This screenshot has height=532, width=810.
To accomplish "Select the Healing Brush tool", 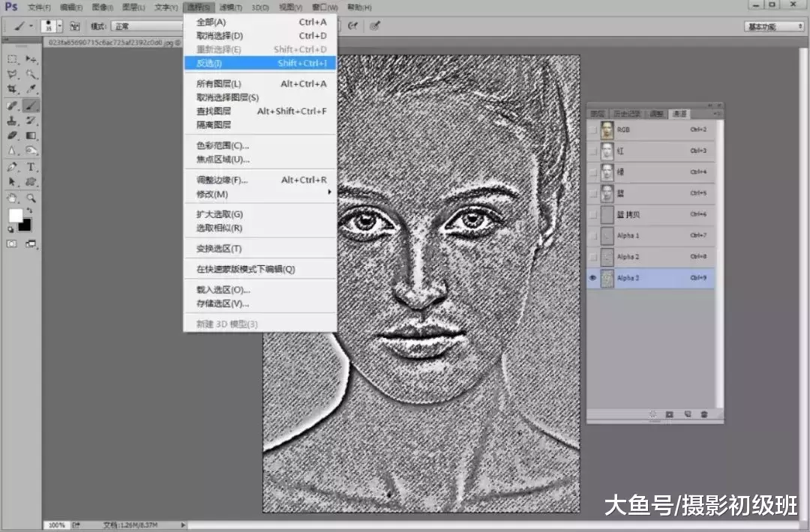I will [13, 105].
